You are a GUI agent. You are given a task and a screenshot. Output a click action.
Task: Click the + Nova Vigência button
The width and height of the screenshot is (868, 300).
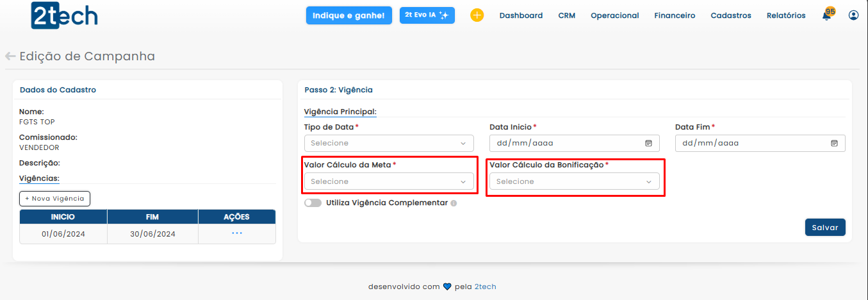[x=54, y=199]
